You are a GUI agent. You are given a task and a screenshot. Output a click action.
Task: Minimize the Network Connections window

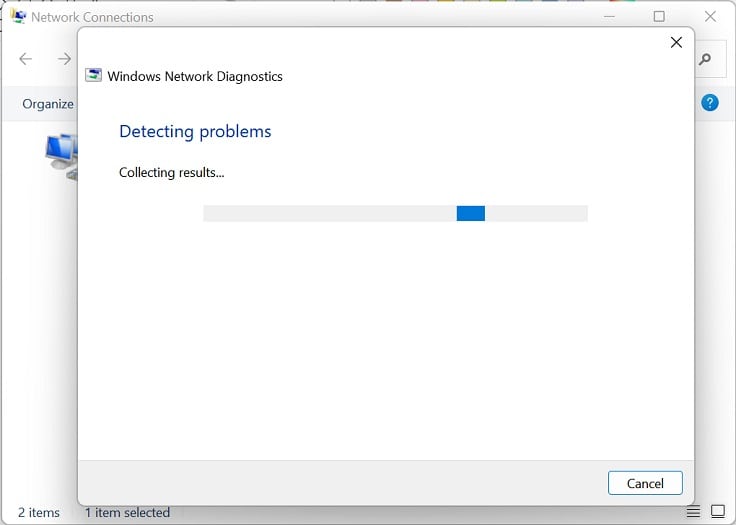(609, 16)
